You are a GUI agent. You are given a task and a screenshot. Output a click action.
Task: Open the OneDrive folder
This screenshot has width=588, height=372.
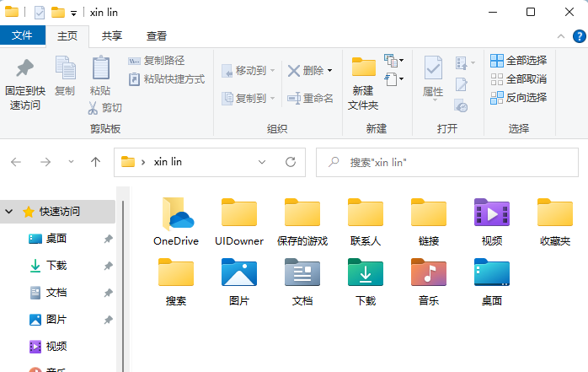point(175,214)
